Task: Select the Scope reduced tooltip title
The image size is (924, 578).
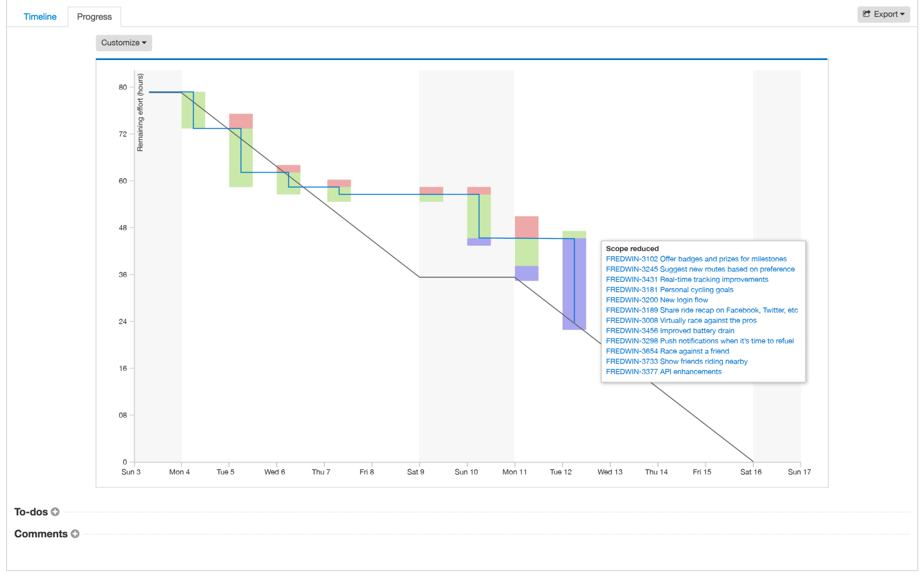Action: (632, 248)
